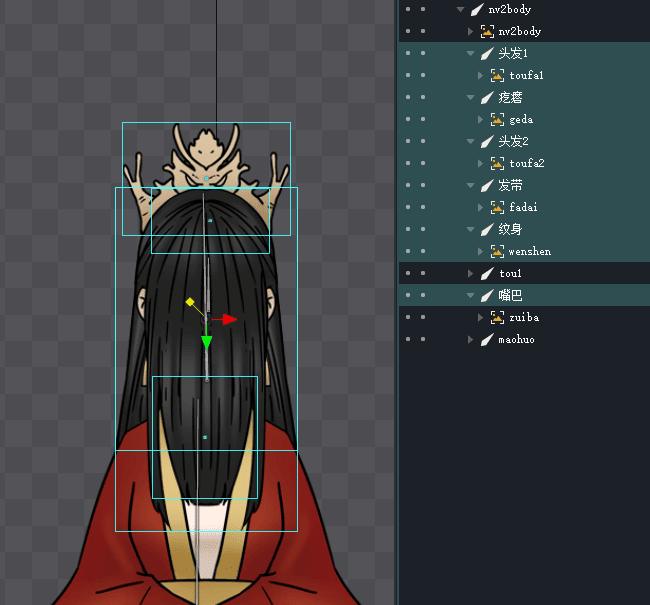Select the 纹身 bone in the tree
The image size is (650, 605).
click(510, 230)
